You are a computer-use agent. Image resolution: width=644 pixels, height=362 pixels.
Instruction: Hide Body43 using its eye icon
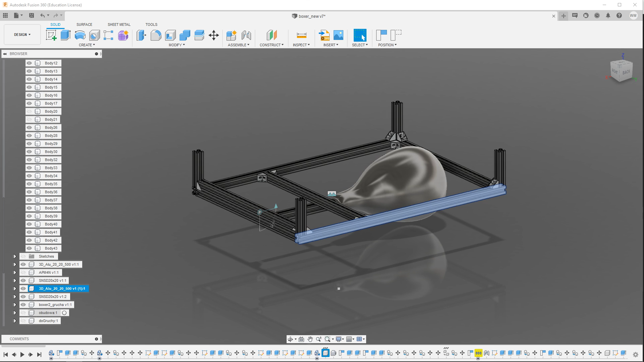coord(29,248)
